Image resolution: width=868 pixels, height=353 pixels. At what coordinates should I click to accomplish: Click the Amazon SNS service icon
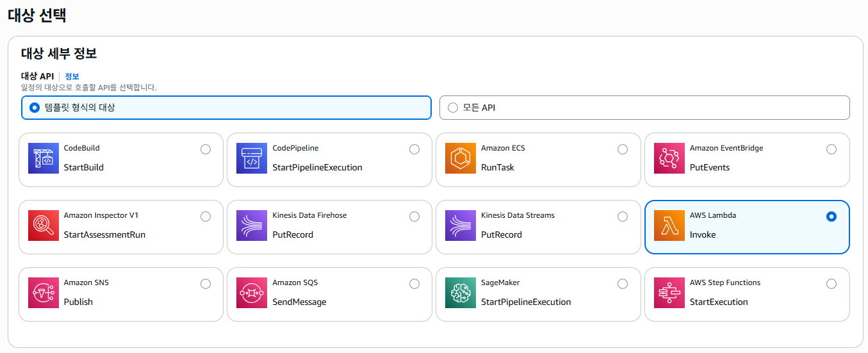click(x=44, y=293)
